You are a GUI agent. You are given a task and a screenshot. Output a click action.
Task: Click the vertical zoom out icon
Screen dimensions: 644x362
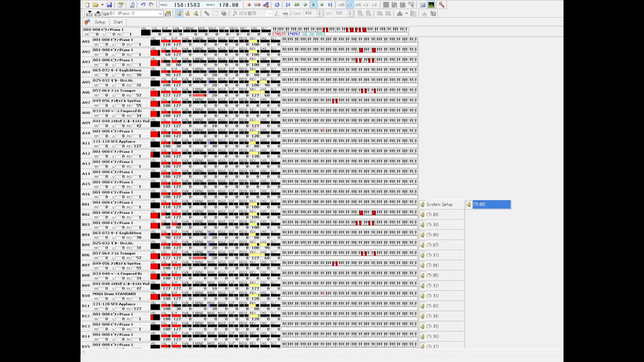(x=388, y=13)
